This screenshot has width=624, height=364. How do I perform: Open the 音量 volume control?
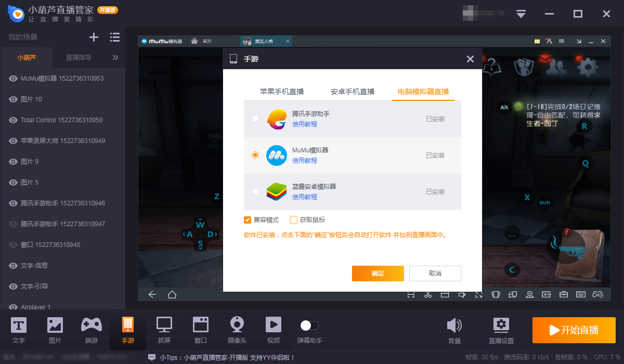[x=454, y=331]
